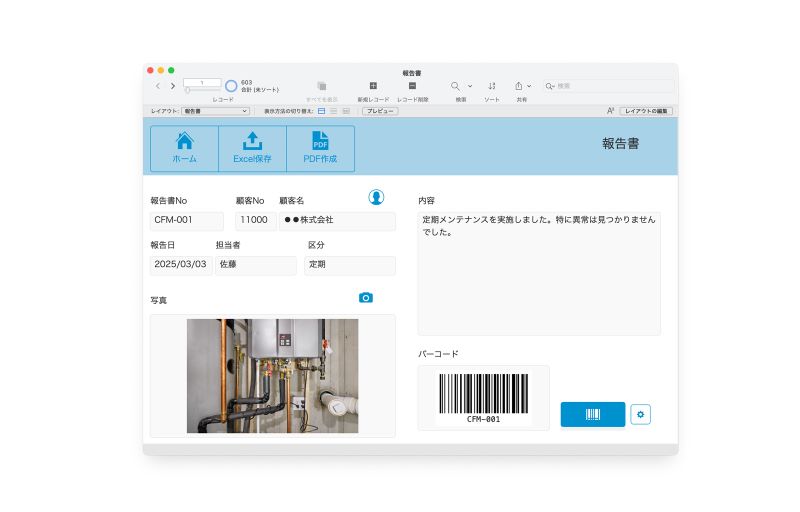Click the record number field in toolbar
Viewport: 800px width, 512px height.
[202, 83]
